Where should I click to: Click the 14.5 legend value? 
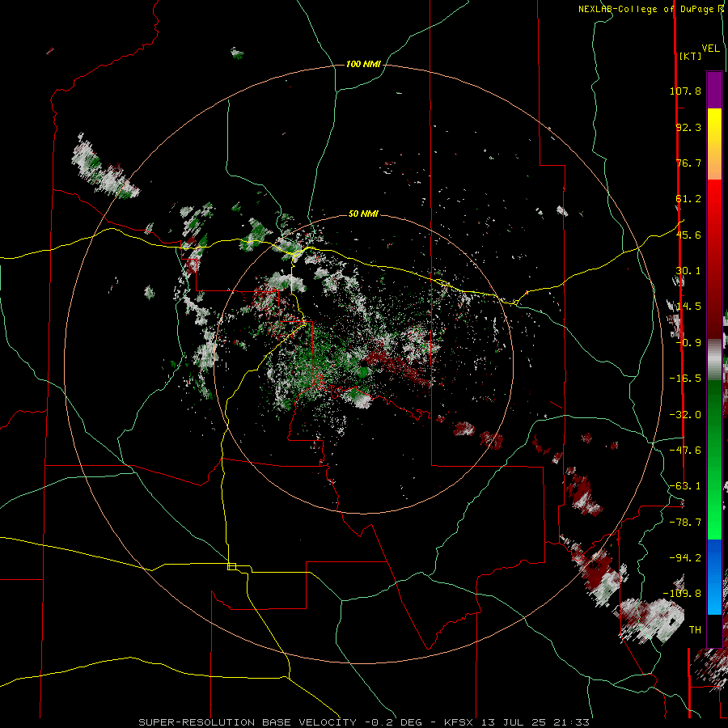688,307
